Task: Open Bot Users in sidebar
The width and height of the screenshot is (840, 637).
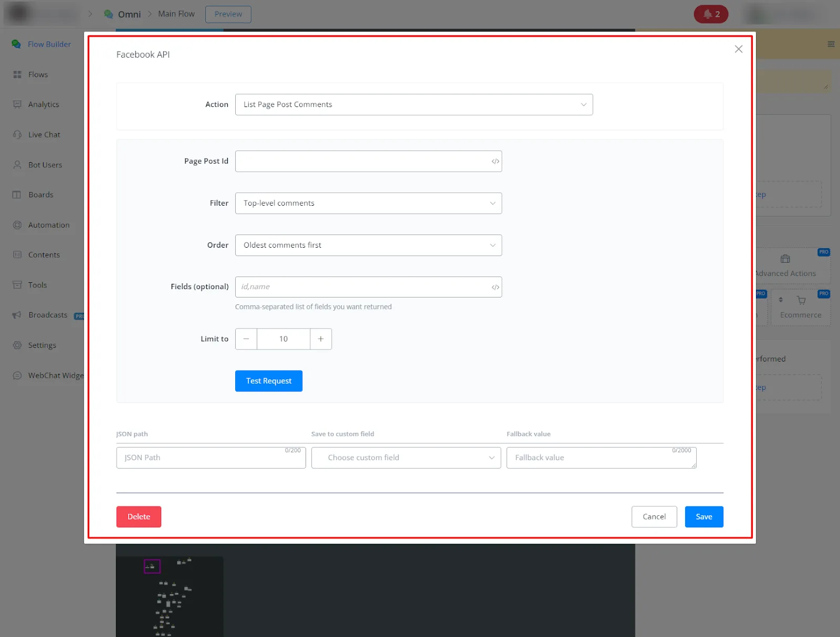Action: coord(45,165)
